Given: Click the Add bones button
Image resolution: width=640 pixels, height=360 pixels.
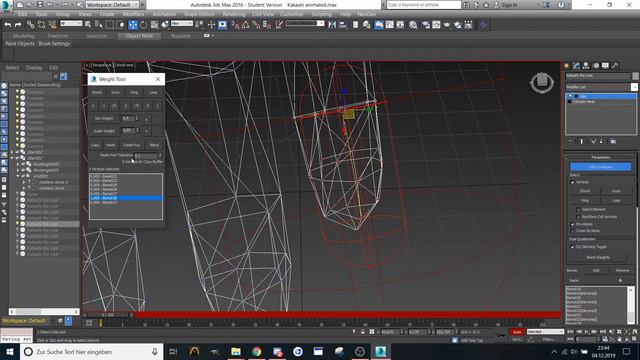Looking at the screenshot, I should pyautogui.click(x=596, y=270).
